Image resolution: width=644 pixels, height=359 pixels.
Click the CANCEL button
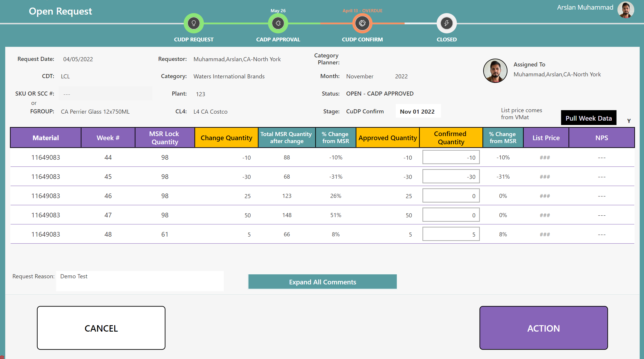[x=101, y=328]
